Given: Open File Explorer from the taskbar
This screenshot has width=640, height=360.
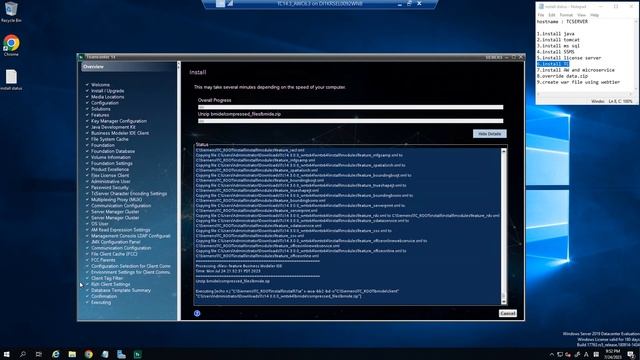Looking at the screenshot, I should [x=72, y=354].
